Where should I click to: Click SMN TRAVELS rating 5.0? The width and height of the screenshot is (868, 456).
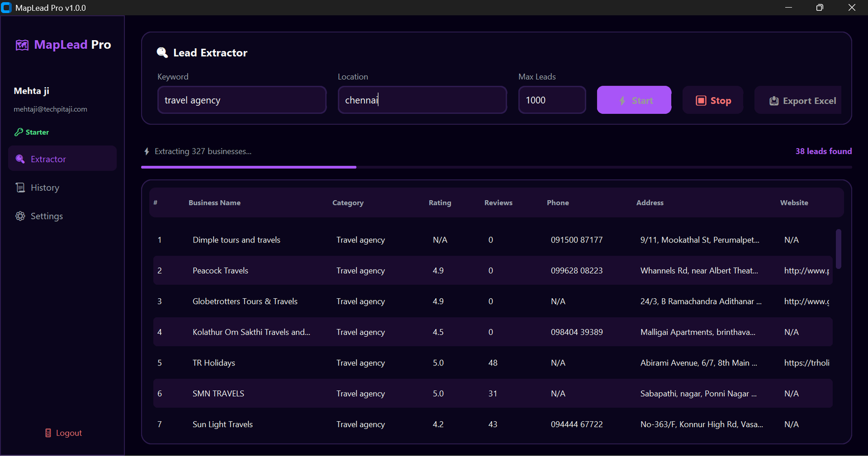coord(438,394)
